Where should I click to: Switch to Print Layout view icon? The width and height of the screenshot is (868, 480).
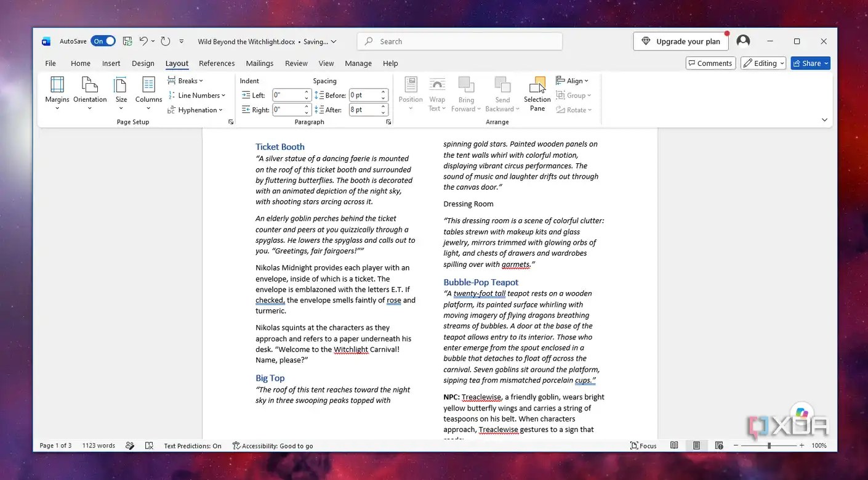pos(696,445)
